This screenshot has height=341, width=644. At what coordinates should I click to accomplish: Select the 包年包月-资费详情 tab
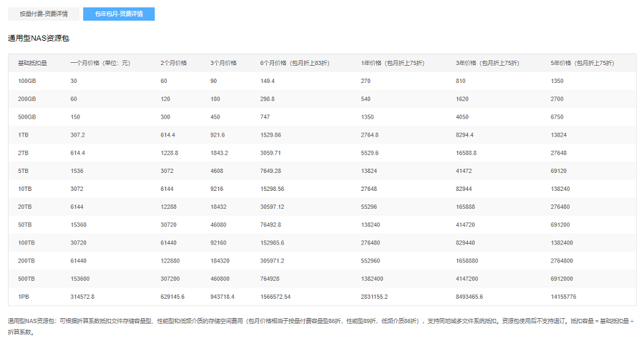click(x=119, y=14)
